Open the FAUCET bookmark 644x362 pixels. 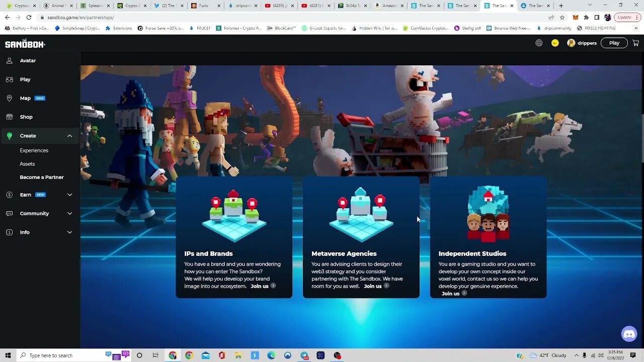(200, 28)
